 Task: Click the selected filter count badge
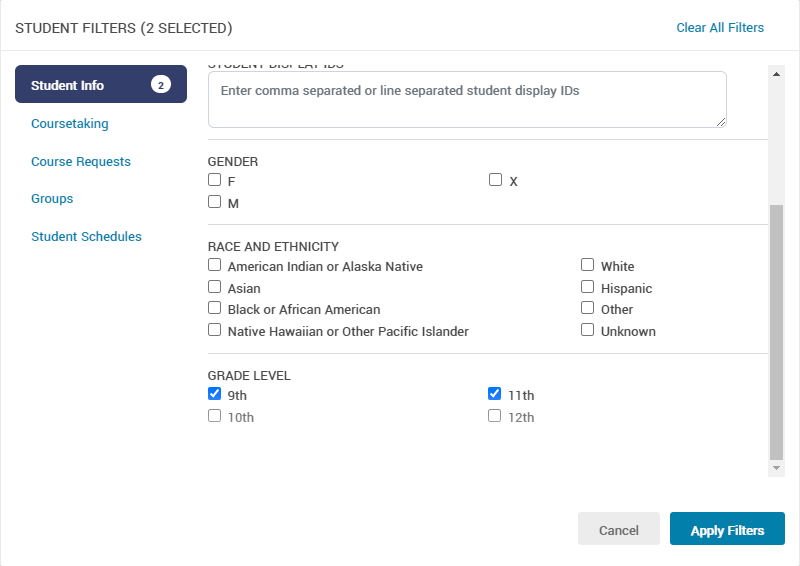(x=161, y=85)
